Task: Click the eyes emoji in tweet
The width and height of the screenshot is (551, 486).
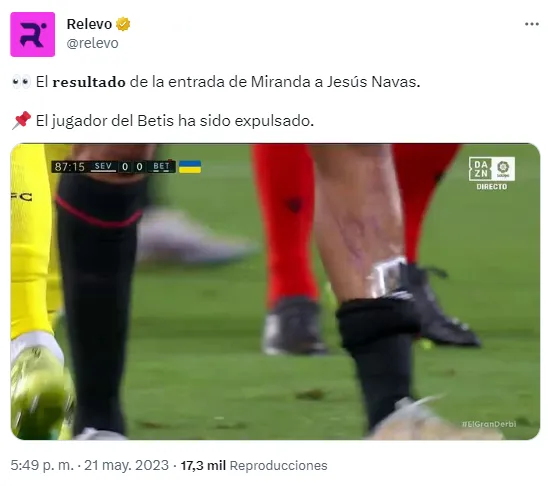Action: [x=21, y=82]
